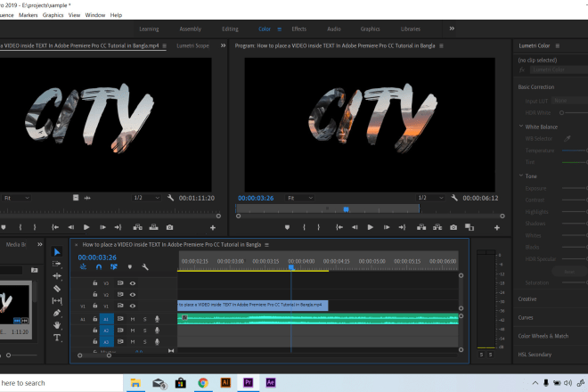Expand Creative section in Lumetri
588x392 pixels.
point(527,299)
